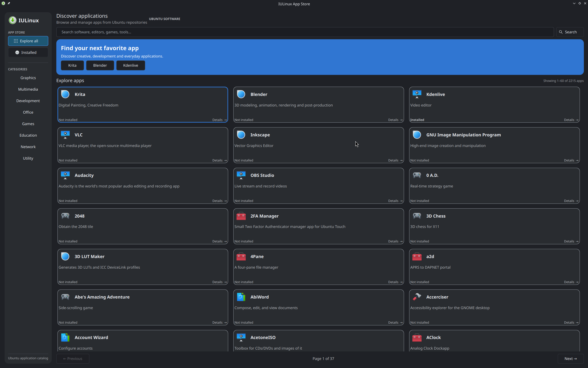Select the Graphics category
This screenshot has width=588, height=368.
28,78
